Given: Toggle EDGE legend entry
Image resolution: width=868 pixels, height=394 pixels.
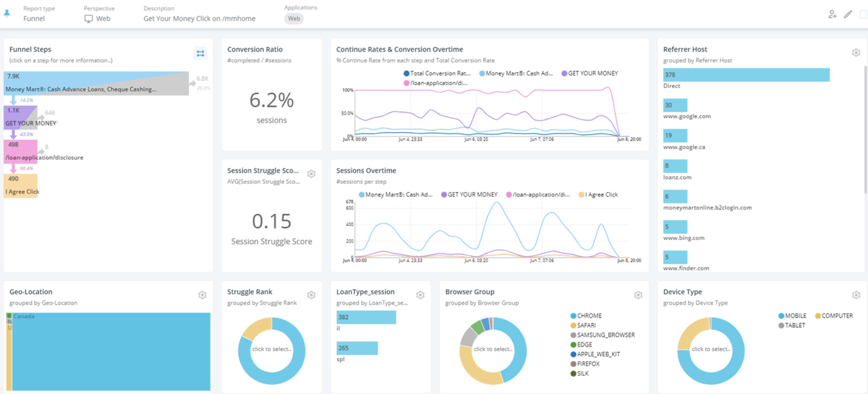Looking at the screenshot, I should click(581, 344).
